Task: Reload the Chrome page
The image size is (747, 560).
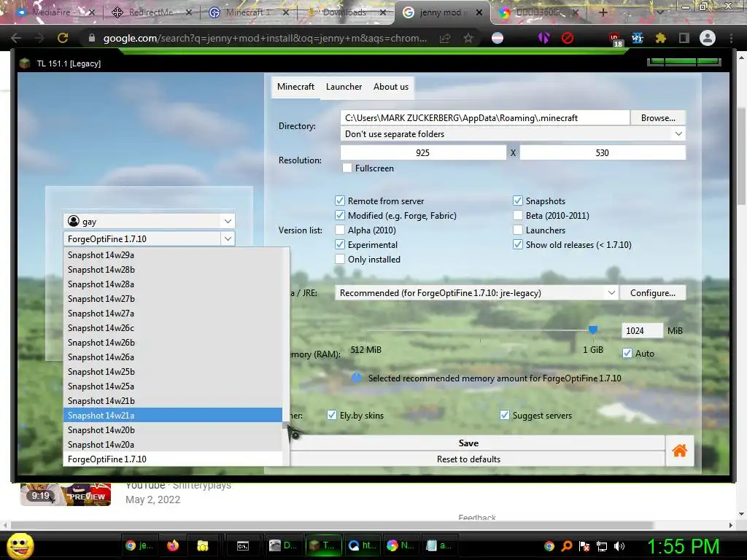Action: click(63, 38)
